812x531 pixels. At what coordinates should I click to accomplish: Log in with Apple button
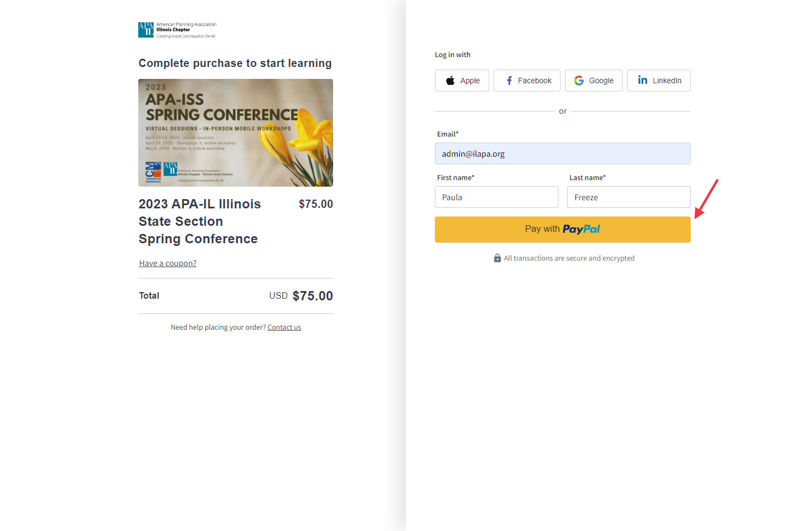point(462,81)
